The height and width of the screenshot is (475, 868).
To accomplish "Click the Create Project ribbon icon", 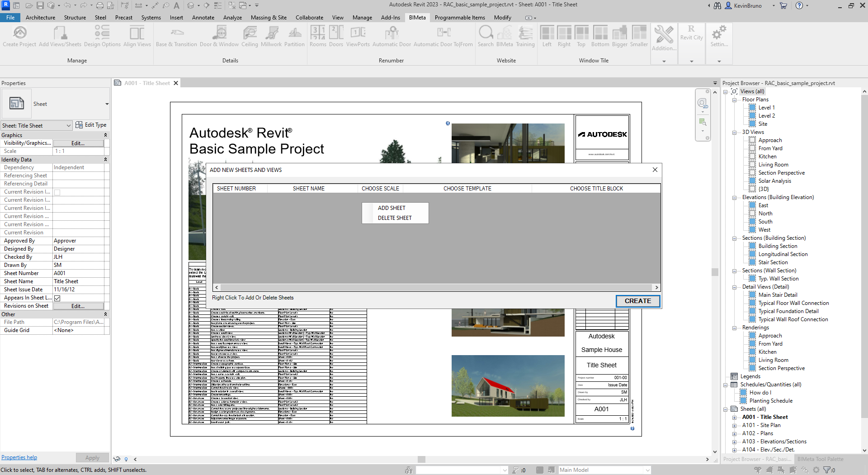I will tap(19, 36).
